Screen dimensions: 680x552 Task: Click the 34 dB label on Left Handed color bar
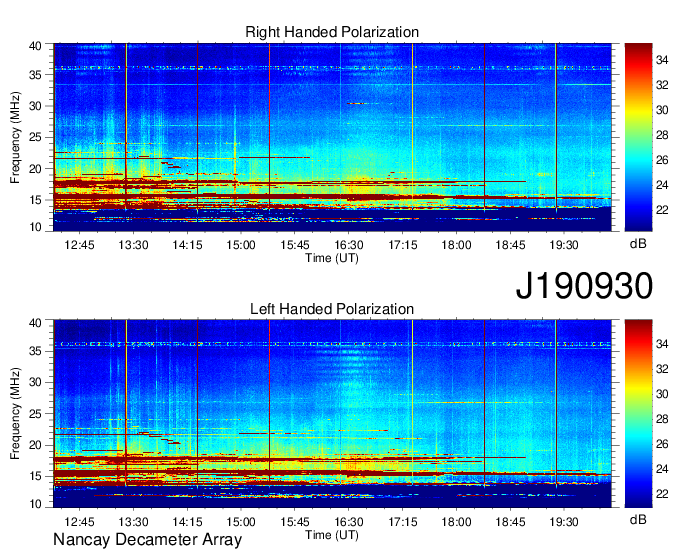(x=662, y=344)
